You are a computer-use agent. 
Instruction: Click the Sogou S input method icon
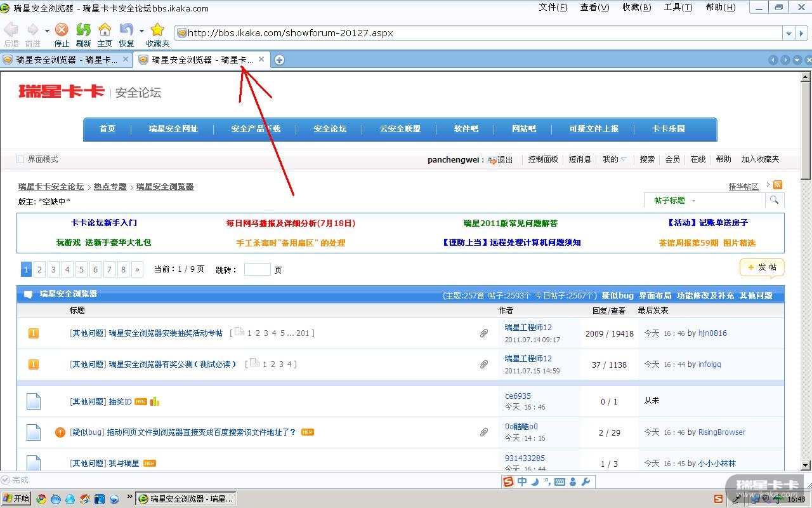508,482
